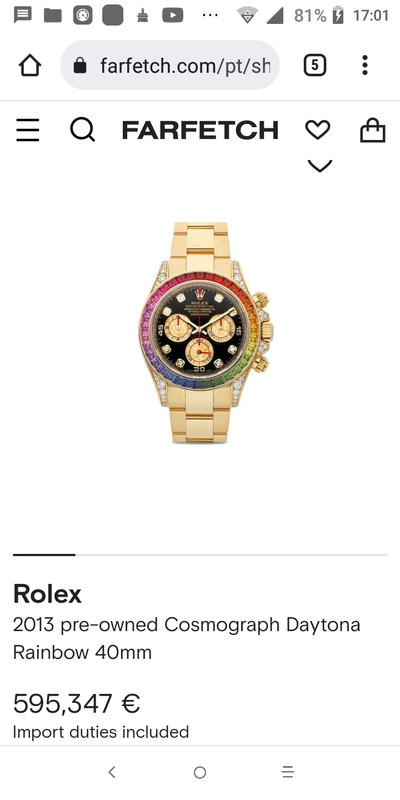Open the Android recent apps button
The width and height of the screenshot is (400, 800).
point(288,772)
